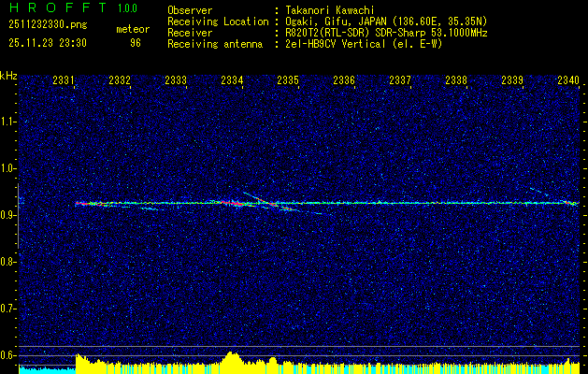Click the 2333 time marker
The image size is (588, 374).
click(176, 79)
